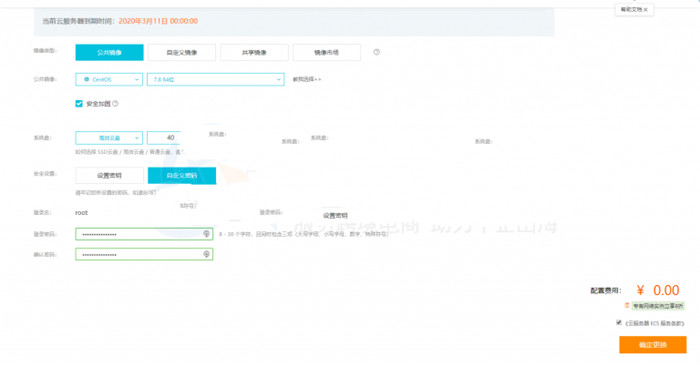Click the confirm password input field
Image resolution: width=700 pixels, height=366 pixels.
[144, 254]
